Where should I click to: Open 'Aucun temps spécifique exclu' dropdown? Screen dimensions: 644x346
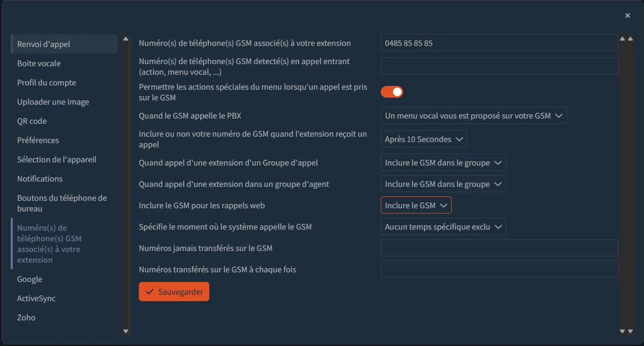pos(443,226)
